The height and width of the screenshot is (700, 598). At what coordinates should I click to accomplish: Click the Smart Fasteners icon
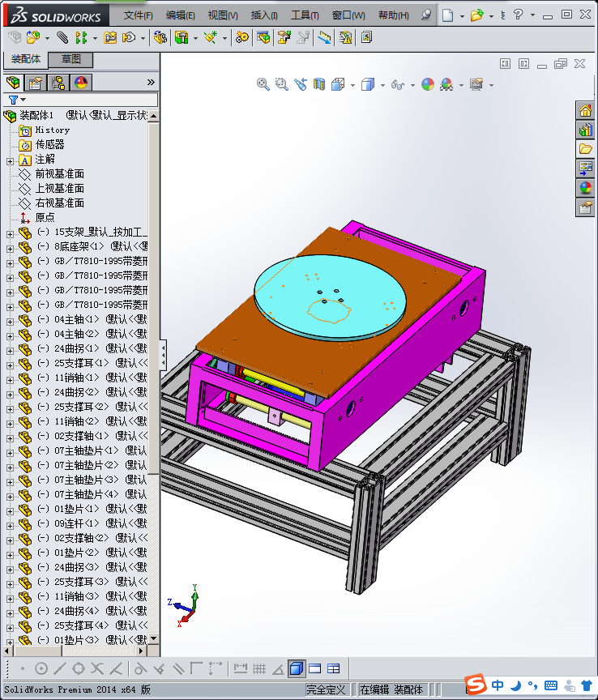coord(110,37)
